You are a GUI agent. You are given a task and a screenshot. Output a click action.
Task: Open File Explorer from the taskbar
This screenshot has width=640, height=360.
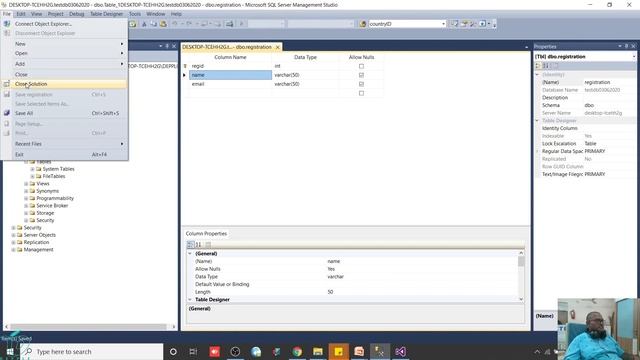(318, 351)
